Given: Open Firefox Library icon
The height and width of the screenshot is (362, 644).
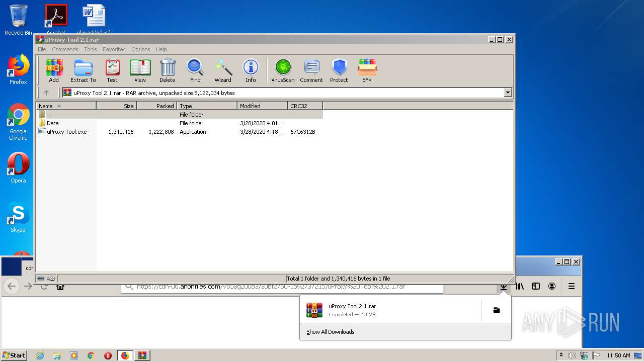Looking at the screenshot, I should pos(520,286).
